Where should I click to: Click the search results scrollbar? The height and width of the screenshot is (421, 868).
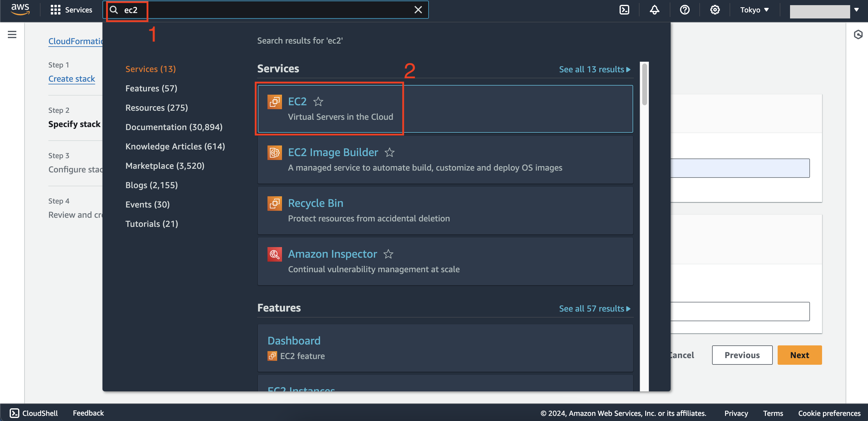click(644, 84)
